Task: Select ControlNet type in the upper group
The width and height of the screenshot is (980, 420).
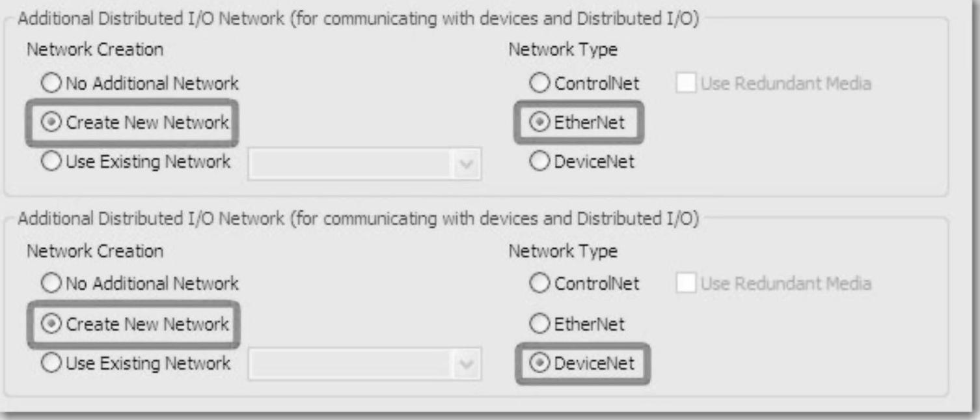Action: (539, 83)
